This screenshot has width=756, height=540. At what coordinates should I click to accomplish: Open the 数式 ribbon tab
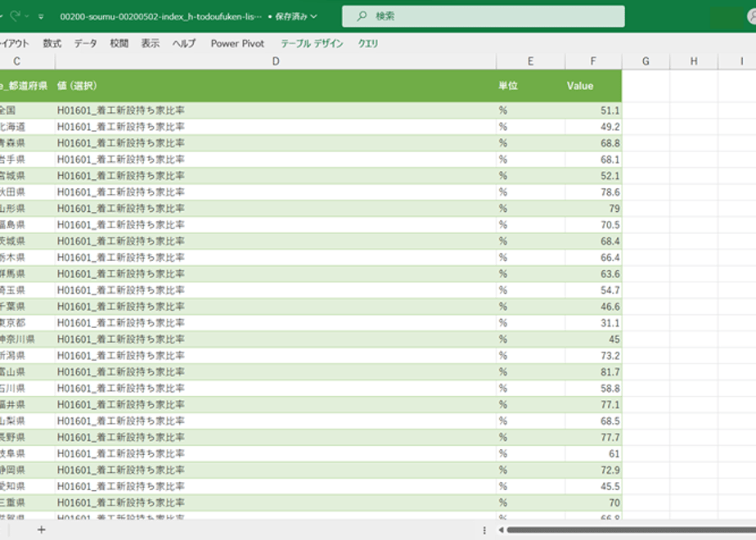point(52,43)
